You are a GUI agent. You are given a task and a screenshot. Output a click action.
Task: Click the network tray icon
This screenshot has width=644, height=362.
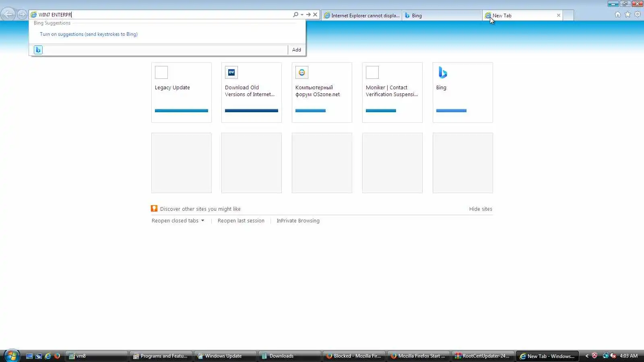(x=605, y=356)
